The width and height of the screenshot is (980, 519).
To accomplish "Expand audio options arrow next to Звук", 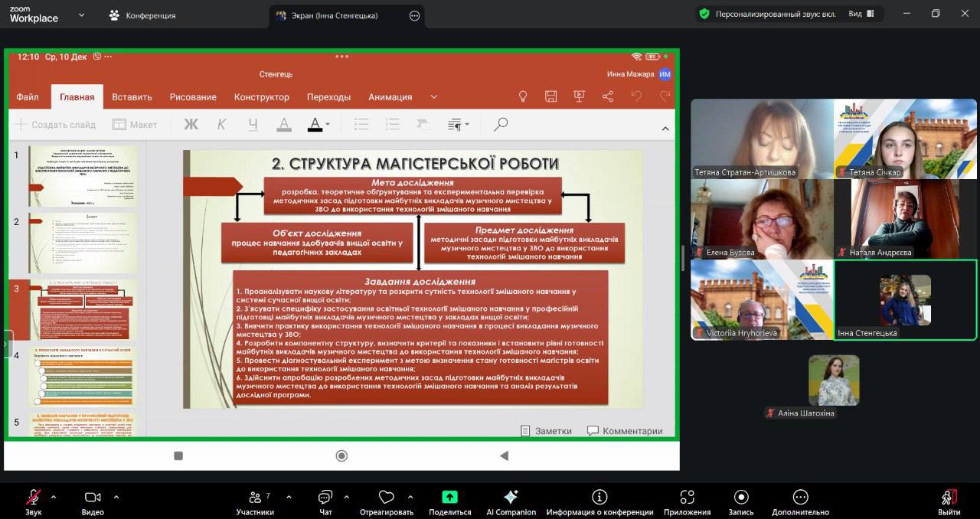I will point(54,497).
